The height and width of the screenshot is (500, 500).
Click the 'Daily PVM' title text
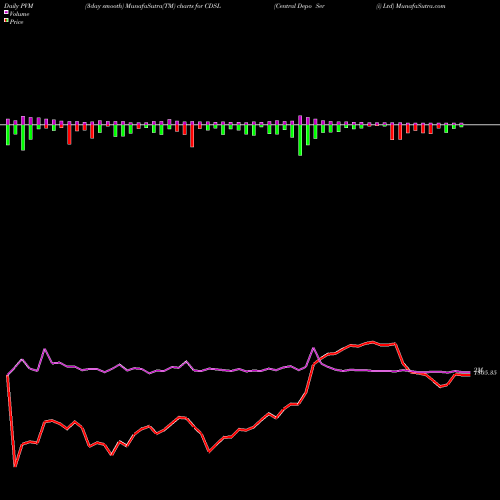click(x=18, y=6)
